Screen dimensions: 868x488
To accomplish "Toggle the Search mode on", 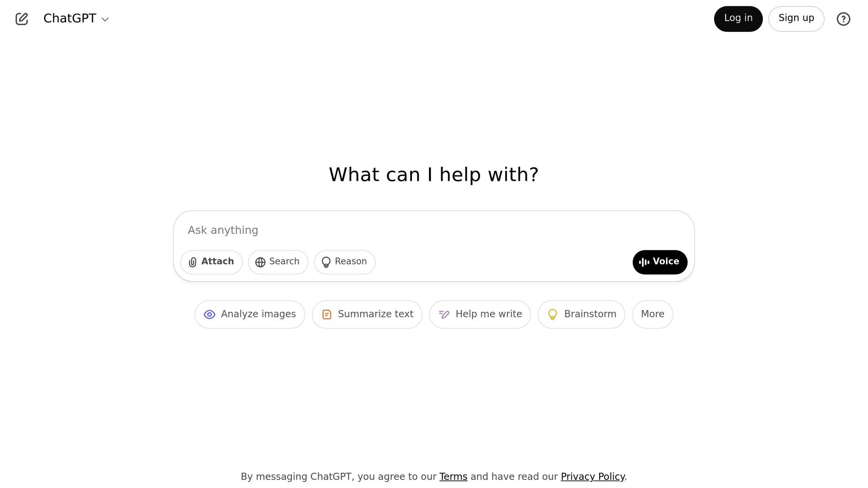I will pos(278,262).
